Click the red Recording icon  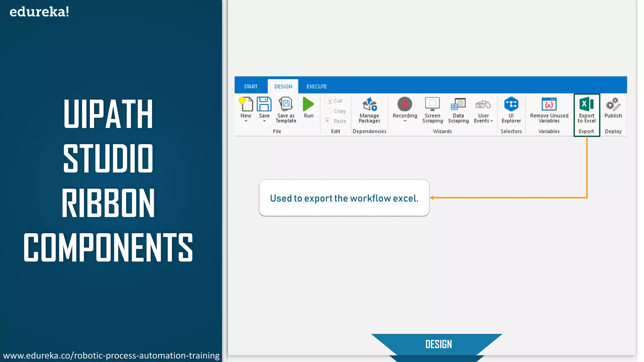pyautogui.click(x=405, y=104)
